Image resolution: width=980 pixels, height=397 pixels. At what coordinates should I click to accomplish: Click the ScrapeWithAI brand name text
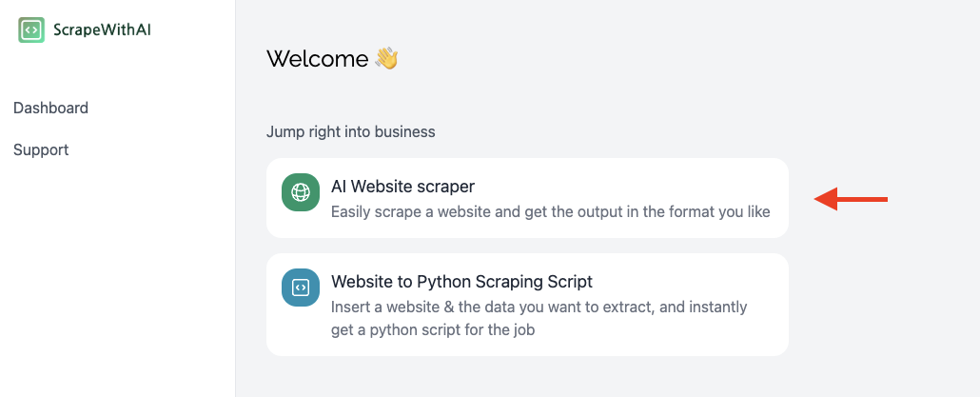pyautogui.click(x=102, y=30)
